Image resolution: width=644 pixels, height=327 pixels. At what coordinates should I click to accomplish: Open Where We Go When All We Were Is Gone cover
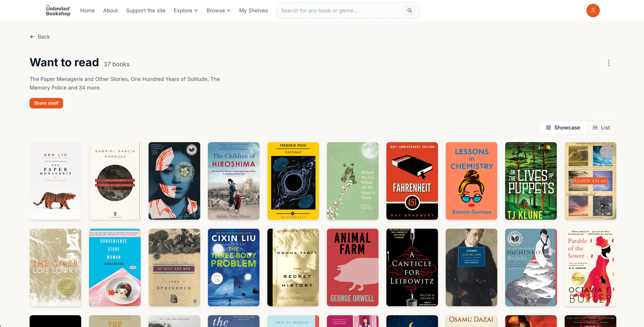click(352, 181)
